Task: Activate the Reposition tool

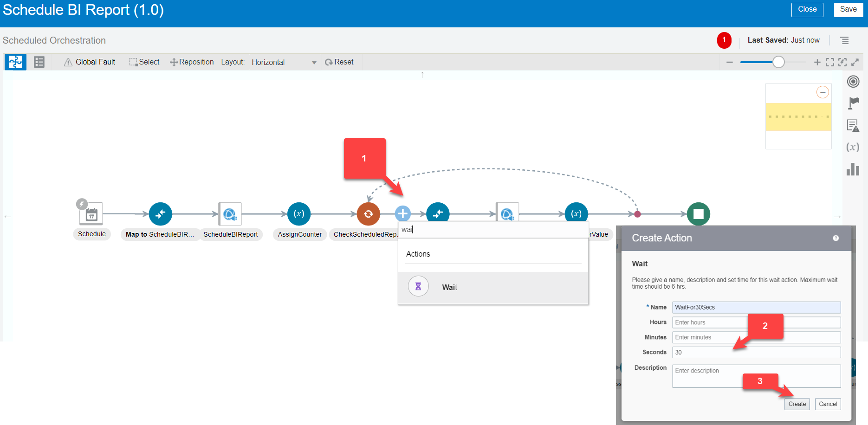Action: click(x=192, y=62)
